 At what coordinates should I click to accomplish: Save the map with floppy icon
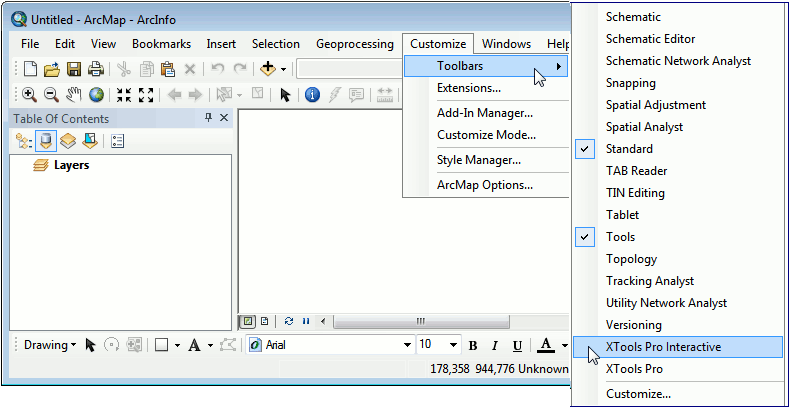click(x=74, y=68)
